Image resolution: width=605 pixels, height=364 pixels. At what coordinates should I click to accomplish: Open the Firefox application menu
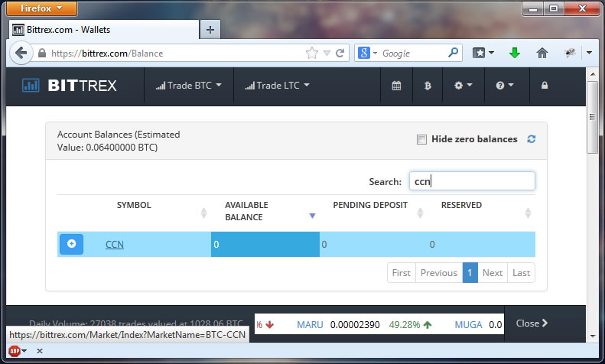41,8
